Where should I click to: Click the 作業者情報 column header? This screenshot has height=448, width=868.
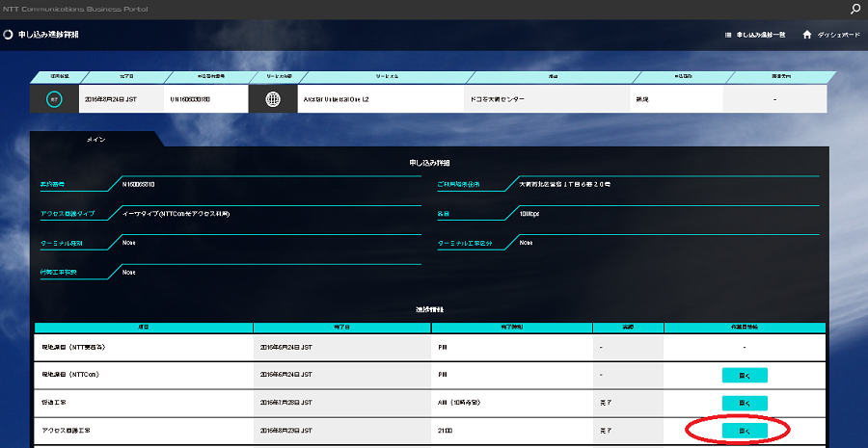pyautogui.click(x=744, y=328)
